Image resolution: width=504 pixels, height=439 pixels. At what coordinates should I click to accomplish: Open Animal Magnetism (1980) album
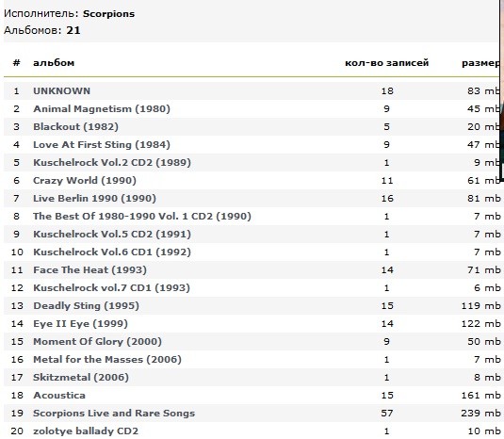click(102, 109)
